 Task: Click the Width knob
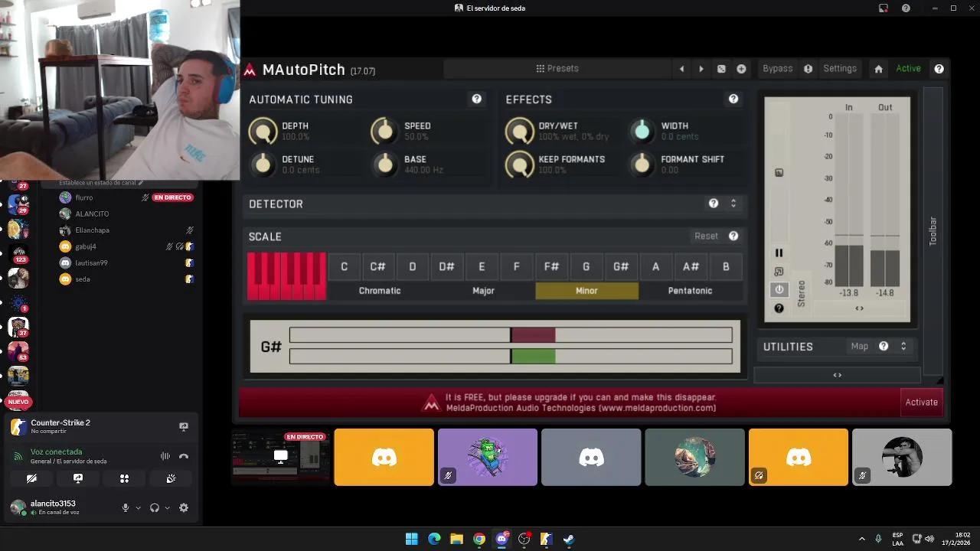(x=642, y=132)
